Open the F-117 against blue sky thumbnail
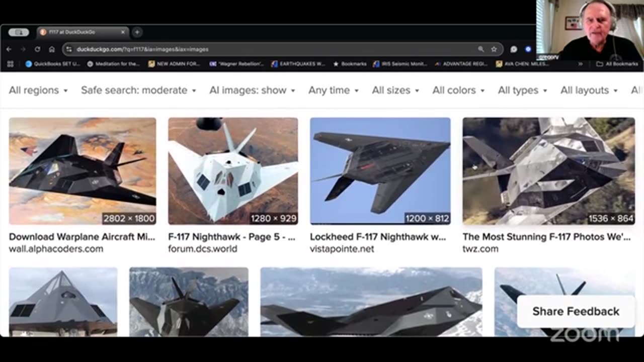The height and width of the screenshot is (362, 644). (380, 171)
